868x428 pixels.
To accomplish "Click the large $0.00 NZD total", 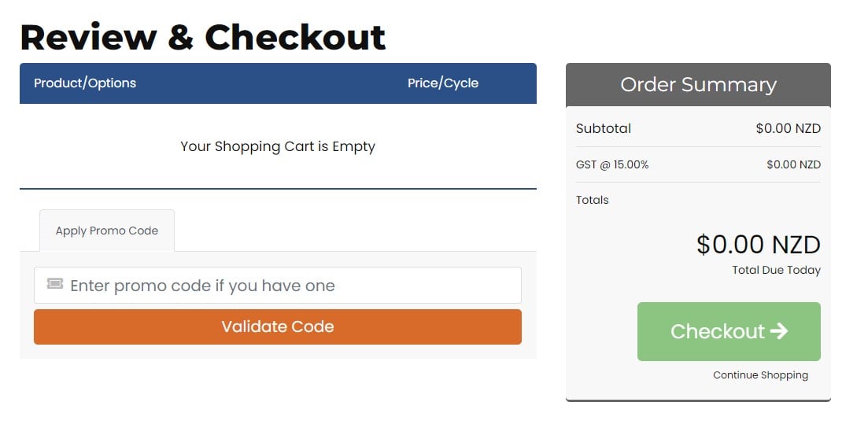I will coord(759,245).
